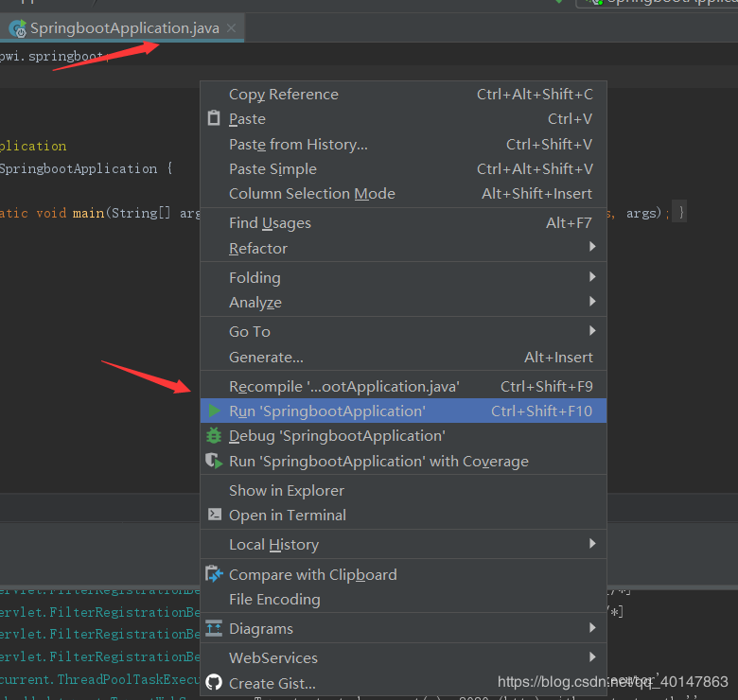Image resolution: width=738 pixels, height=700 pixels.
Task: Click the green Run arrow icon
Action: pos(215,411)
